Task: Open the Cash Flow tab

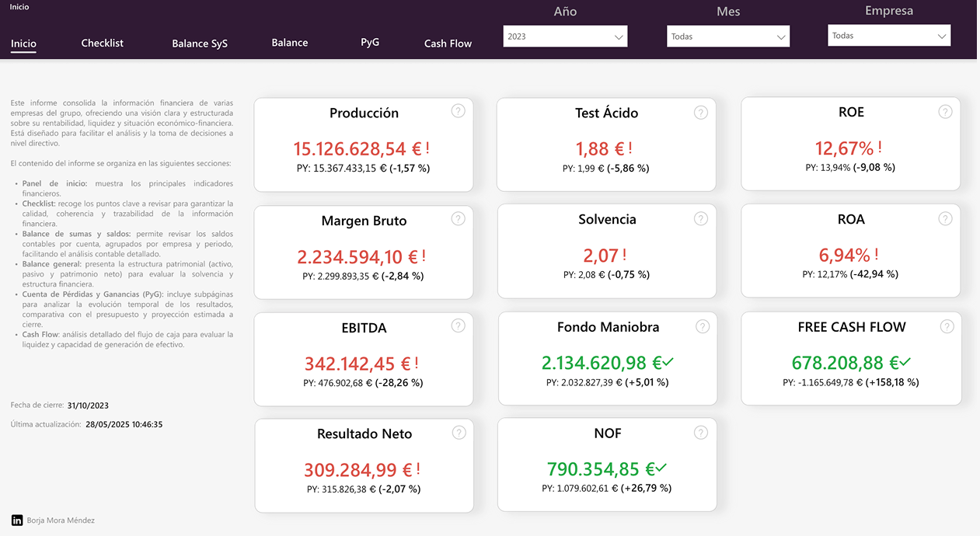Action: [x=448, y=44]
